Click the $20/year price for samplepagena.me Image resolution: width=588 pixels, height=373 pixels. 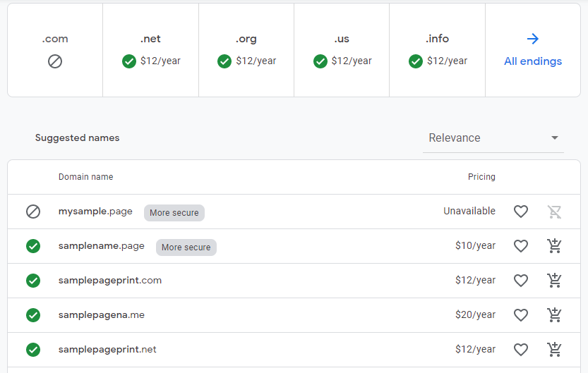tap(475, 314)
